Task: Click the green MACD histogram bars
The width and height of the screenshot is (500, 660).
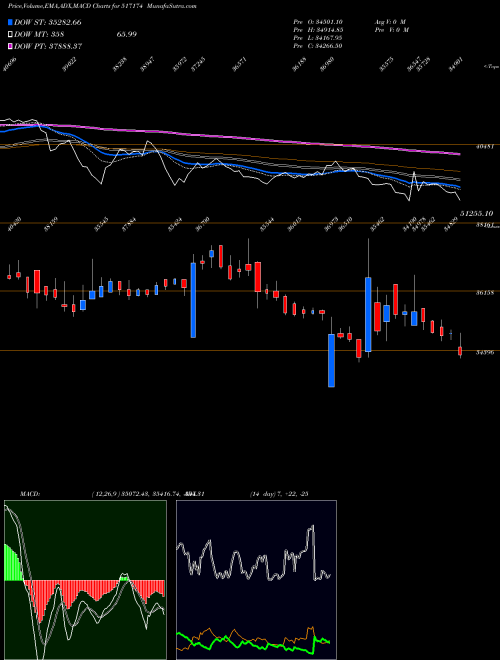Action: click(x=13, y=563)
